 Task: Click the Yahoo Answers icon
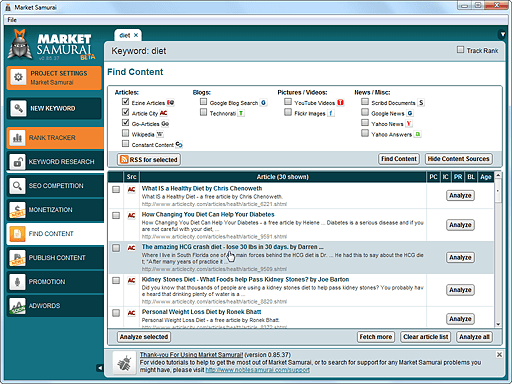(x=418, y=134)
